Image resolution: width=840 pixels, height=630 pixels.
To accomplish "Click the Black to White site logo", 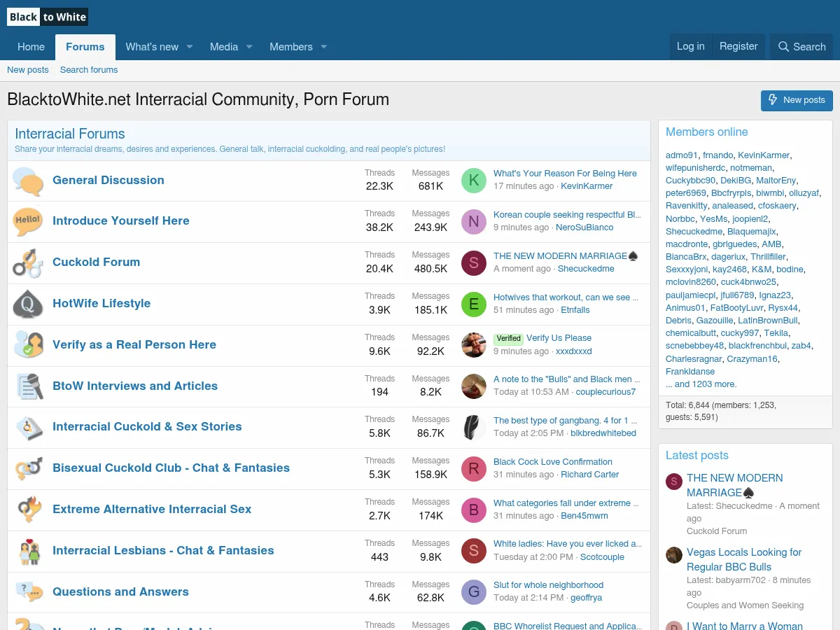I will [48, 17].
